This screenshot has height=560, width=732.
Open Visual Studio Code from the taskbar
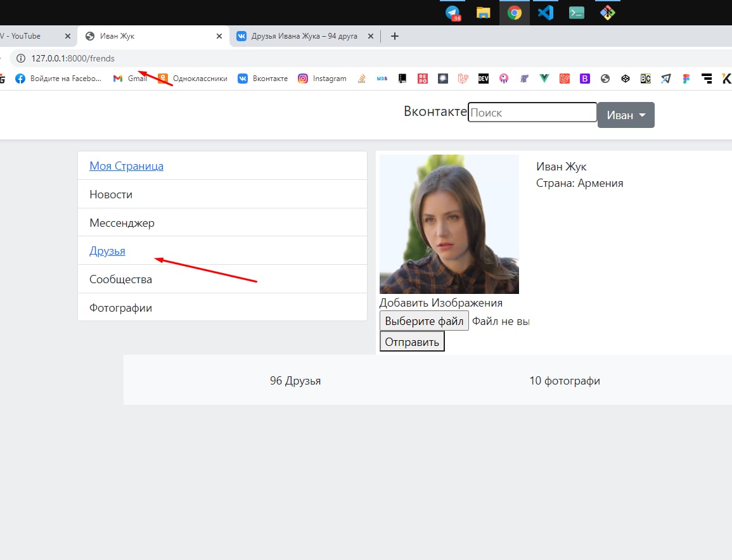point(545,13)
